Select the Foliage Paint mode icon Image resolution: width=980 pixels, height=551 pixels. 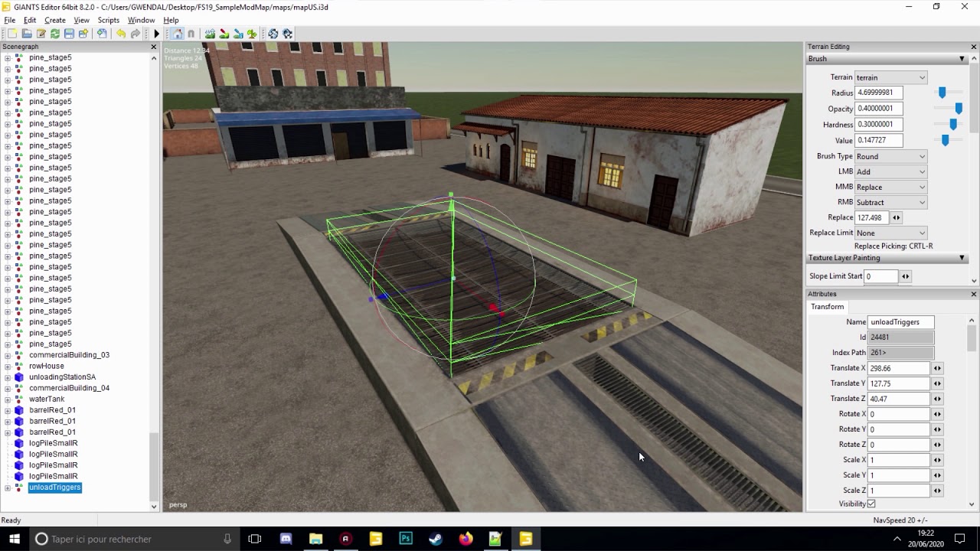pyautogui.click(x=251, y=34)
